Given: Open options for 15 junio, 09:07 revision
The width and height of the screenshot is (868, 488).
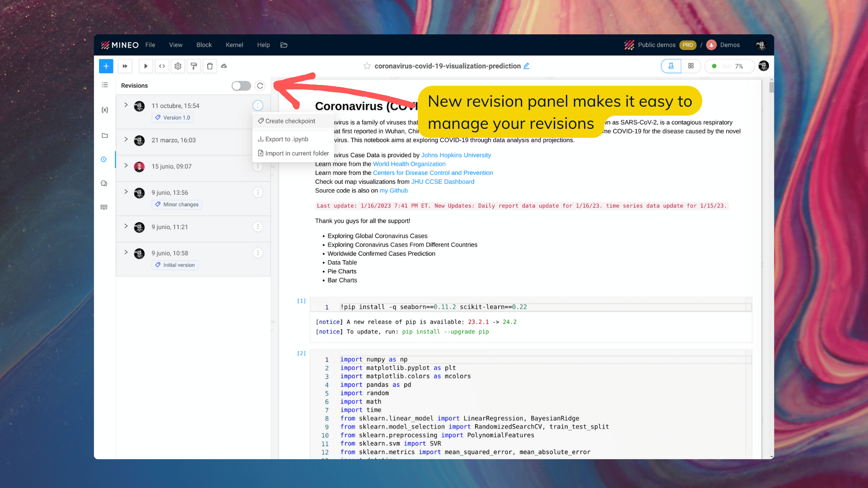Looking at the screenshot, I should [x=258, y=166].
